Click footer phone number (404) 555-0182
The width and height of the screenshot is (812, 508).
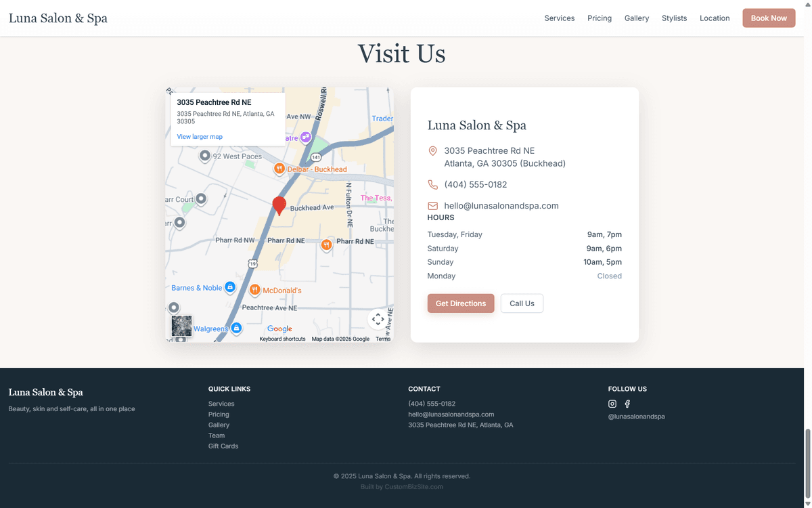(432, 404)
